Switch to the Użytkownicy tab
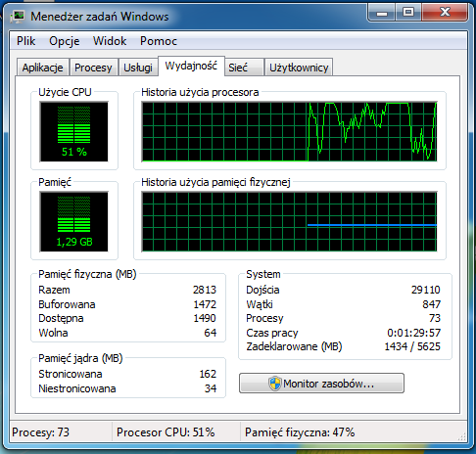Image resolution: width=476 pixels, height=454 pixels. point(299,68)
